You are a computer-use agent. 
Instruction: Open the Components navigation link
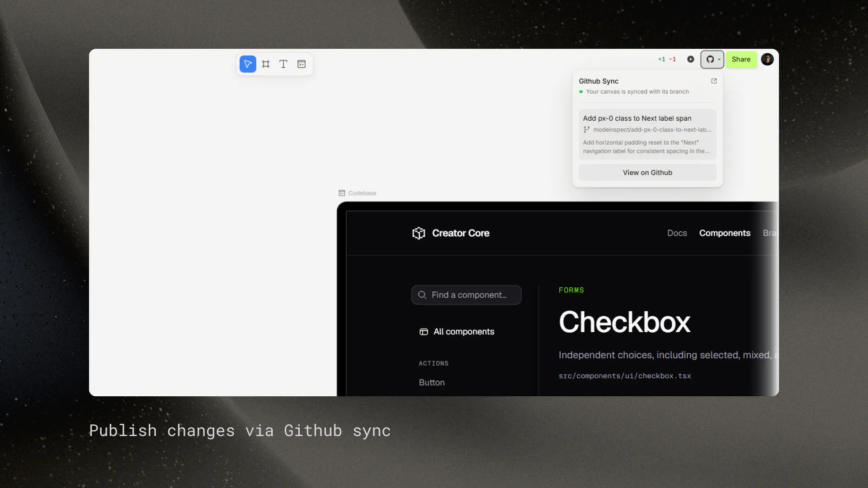(725, 233)
